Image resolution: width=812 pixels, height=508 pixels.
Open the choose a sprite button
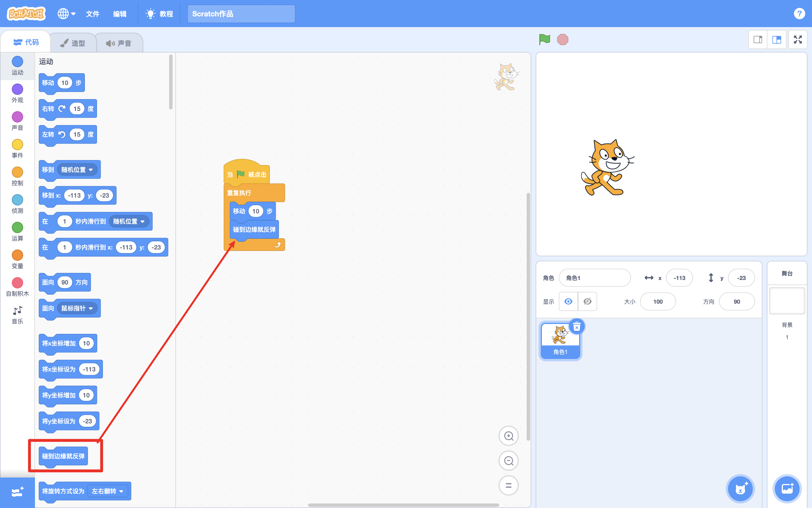coord(740,489)
